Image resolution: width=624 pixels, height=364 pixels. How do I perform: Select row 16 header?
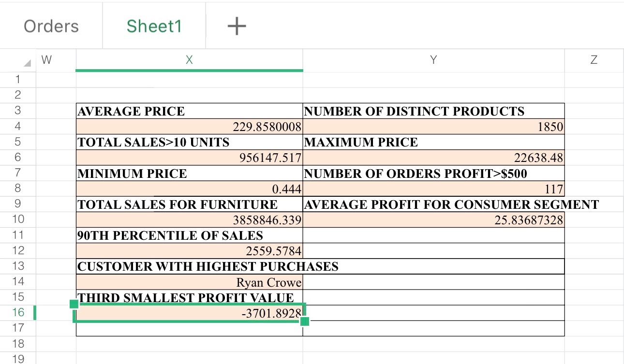[x=18, y=312]
